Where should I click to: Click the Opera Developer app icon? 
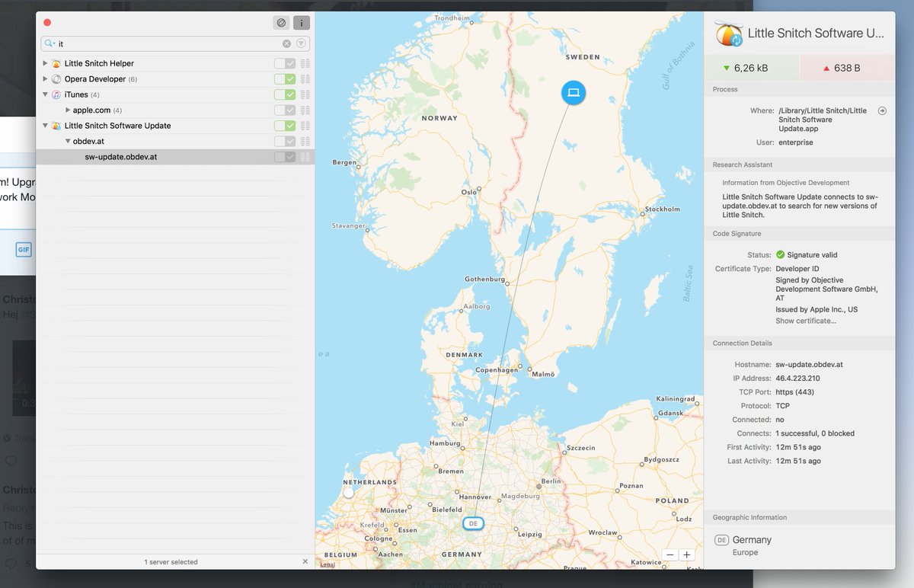point(56,79)
